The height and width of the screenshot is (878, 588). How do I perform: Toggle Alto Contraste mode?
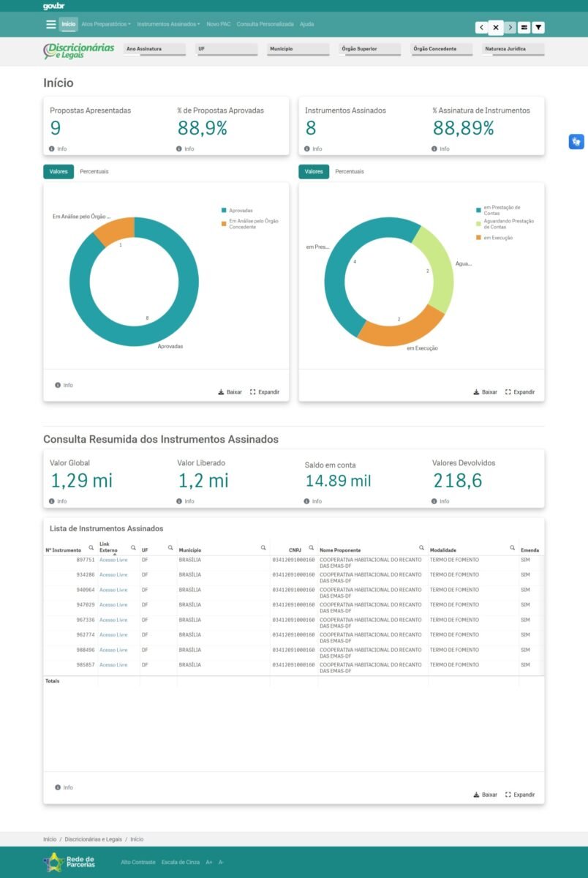[x=138, y=863]
